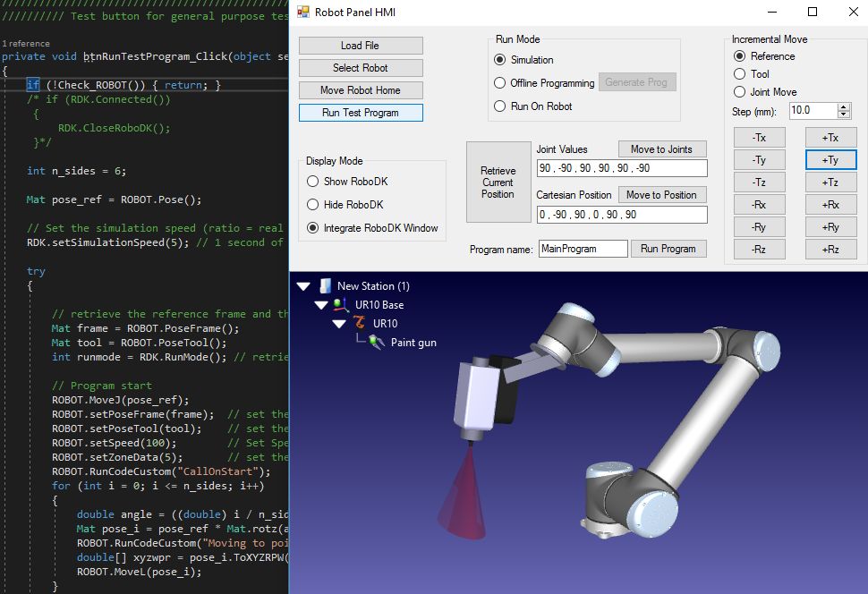Select Reference incremental move option
This screenshot has width=868, height=594.
(739, 56)
